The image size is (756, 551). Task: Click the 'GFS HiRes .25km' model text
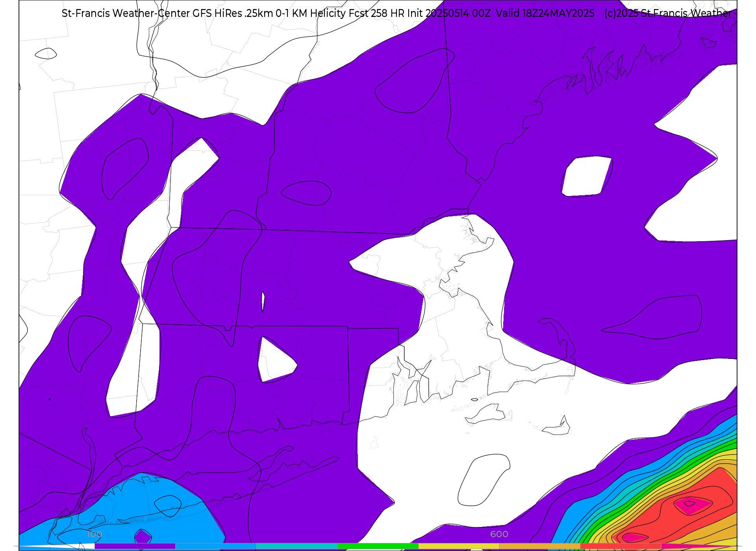[233, 13]
